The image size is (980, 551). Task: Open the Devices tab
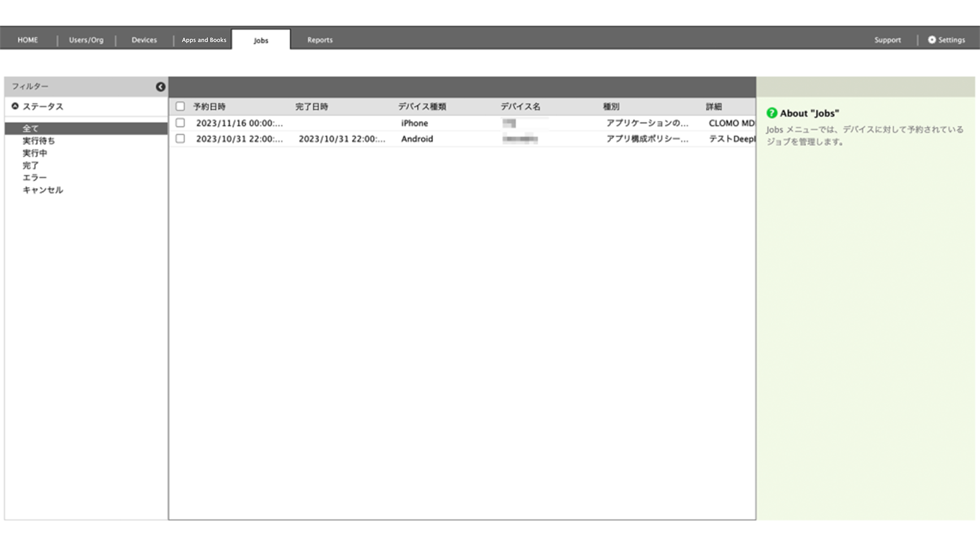click(x=144, y=40)
